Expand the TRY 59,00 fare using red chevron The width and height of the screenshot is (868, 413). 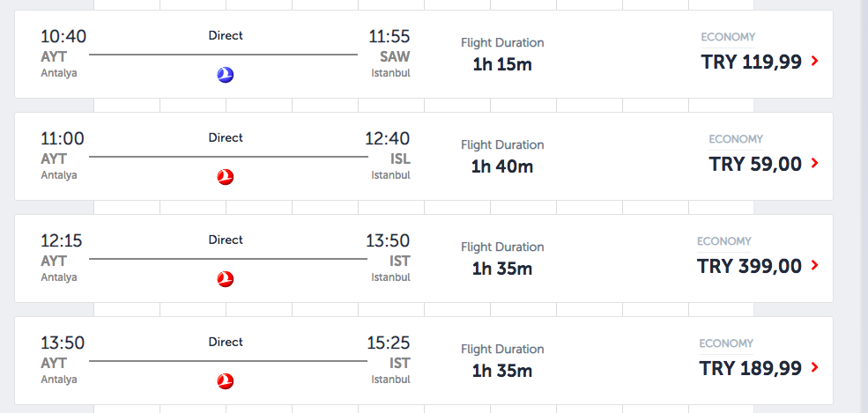pos(814,164)
